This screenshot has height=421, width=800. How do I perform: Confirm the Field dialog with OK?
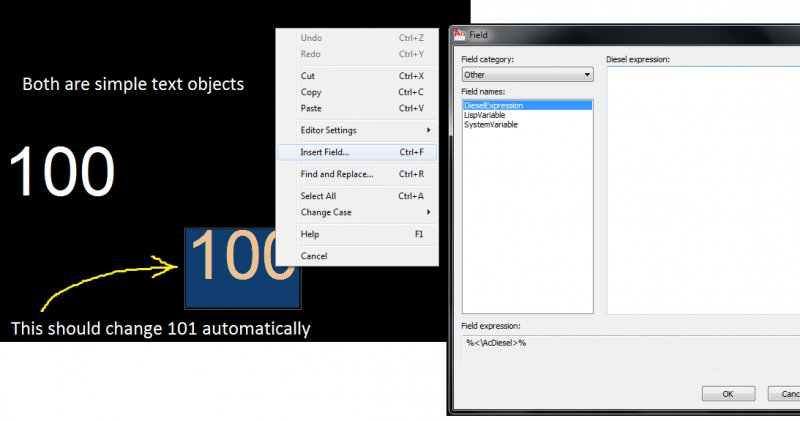coord(728,394)
